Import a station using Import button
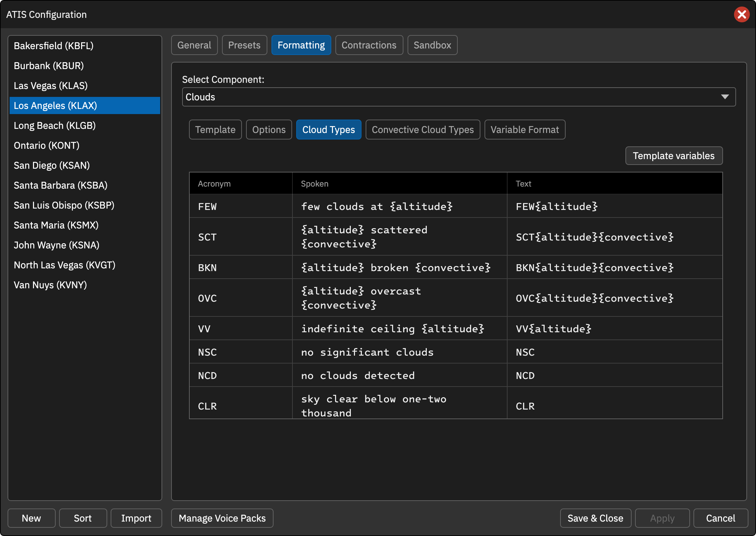Viewport: 756px width, 536px height. [136, 518]
